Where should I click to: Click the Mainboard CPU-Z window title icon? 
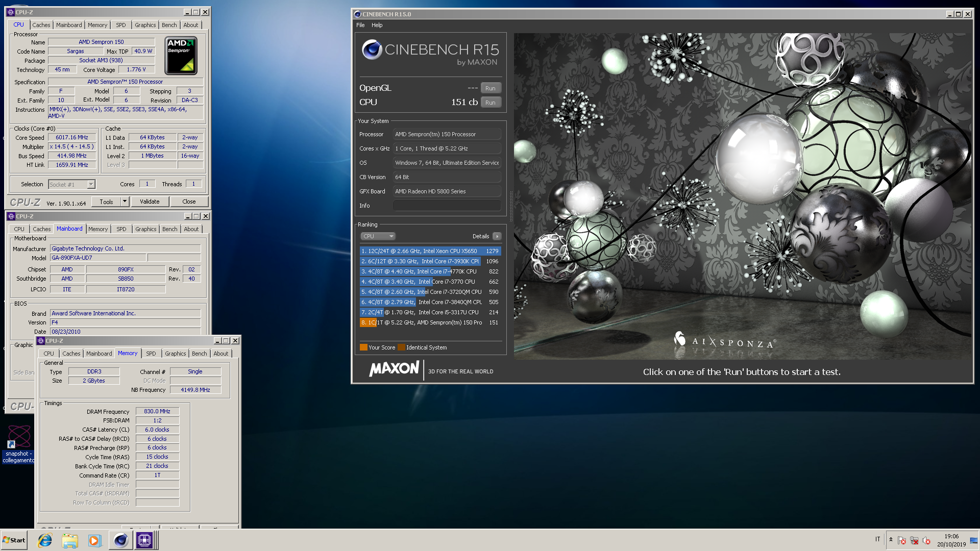11,216
